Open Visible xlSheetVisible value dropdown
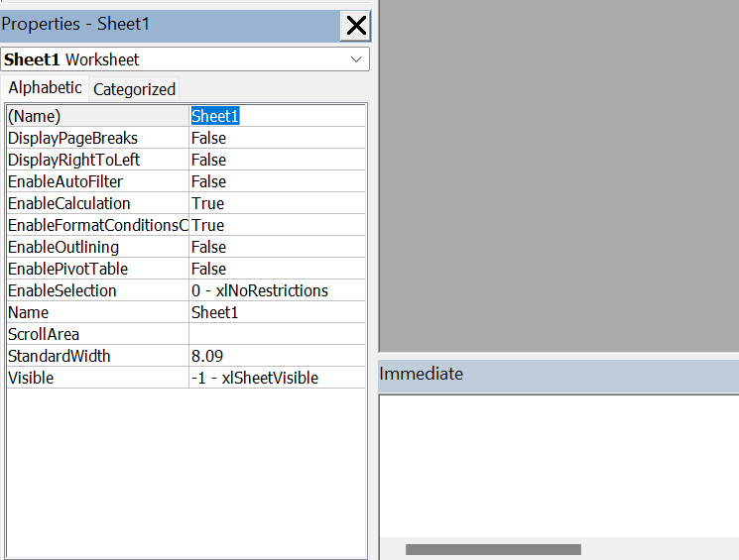739x560 pixels. click(277, 378)
